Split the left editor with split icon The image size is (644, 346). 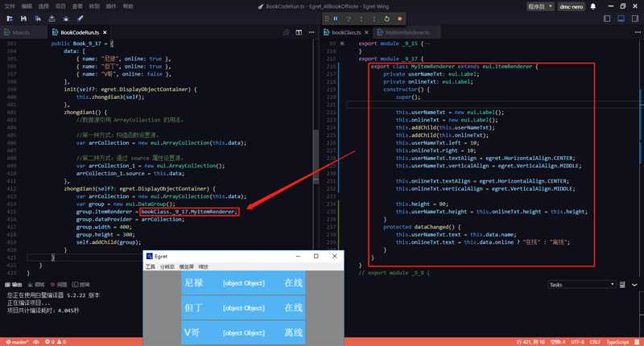pyautogui.click(x=299, y=32)
